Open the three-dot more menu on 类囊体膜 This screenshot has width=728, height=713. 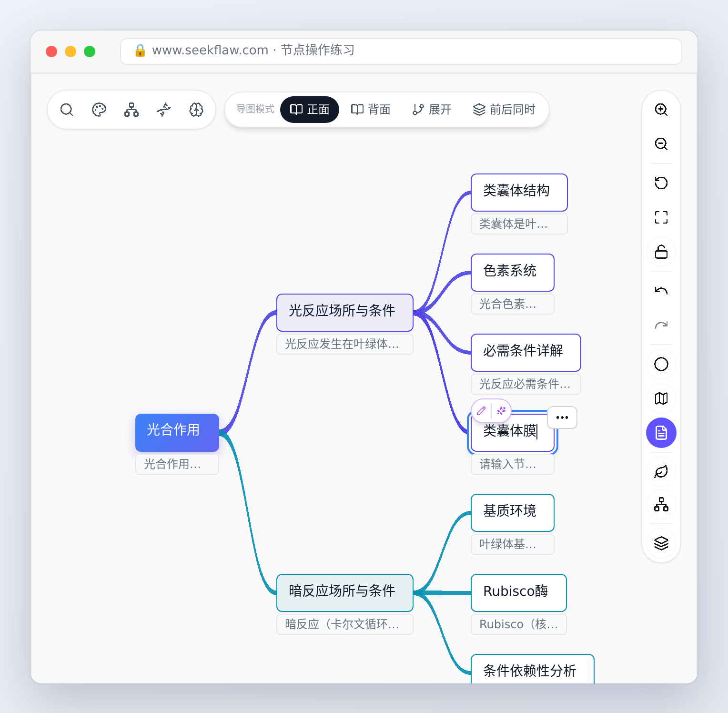[562, 418]
